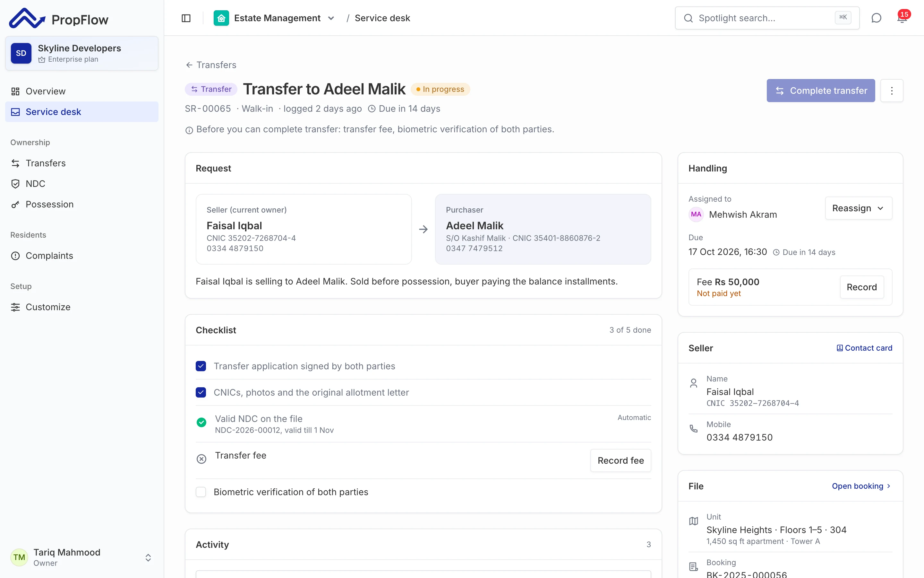Click the phone icon next to Mobile

tap(693, 429)
